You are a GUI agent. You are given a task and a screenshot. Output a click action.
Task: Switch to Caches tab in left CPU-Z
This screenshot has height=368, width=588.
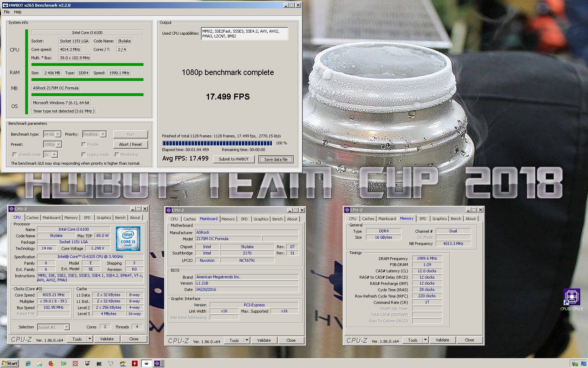click(33, 218)
